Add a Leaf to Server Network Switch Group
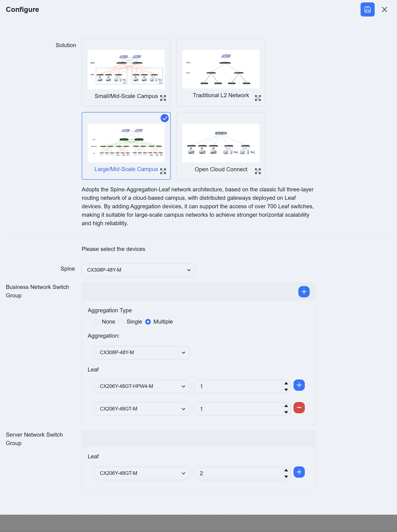Screen dimensions: 397x532 click(x=299, y=472)
